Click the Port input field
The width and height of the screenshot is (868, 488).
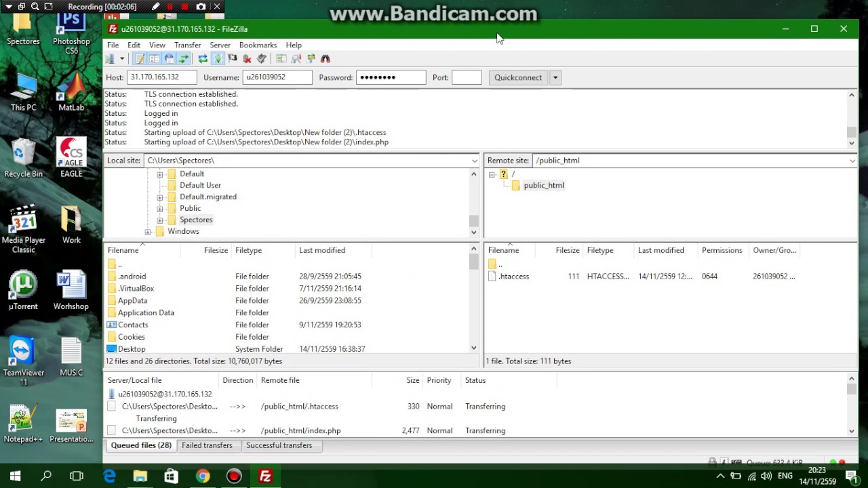[x=467, y=77]
